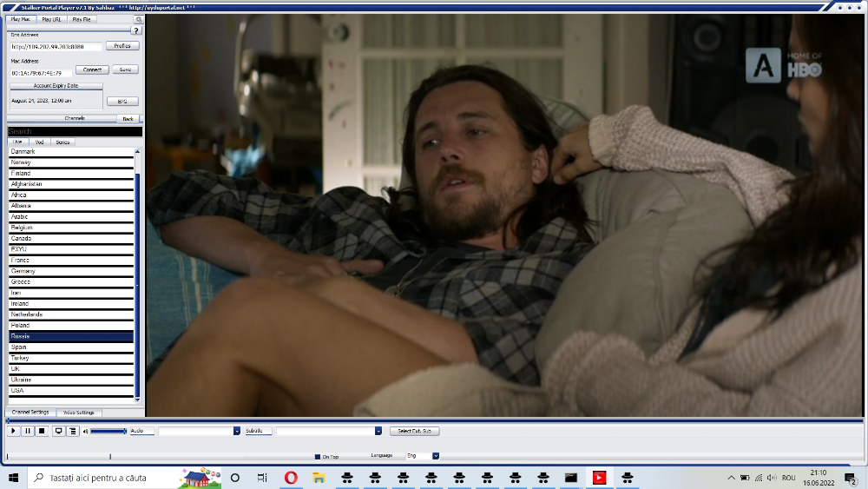Screen dimensions: 868x489
Task: Stop the video with the Stop button
Action: (42, 431)
